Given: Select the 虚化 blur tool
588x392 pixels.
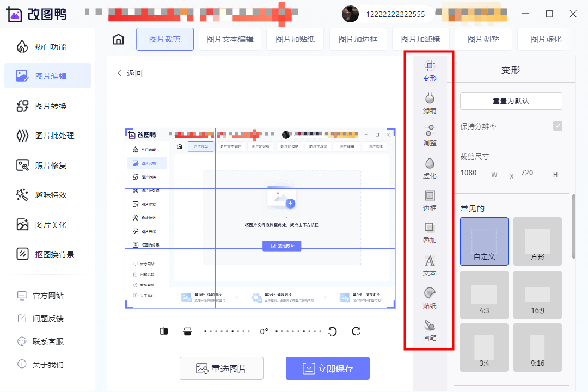Looking at the screenshot, I should click(430, 168).
